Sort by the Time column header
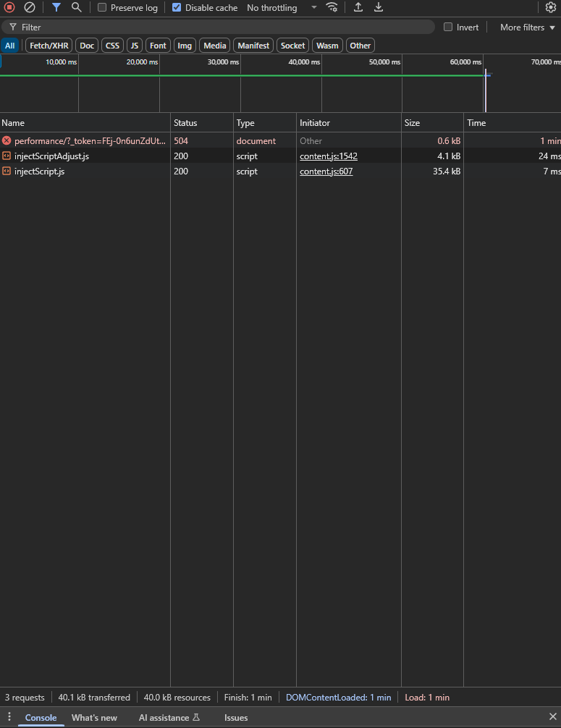Viewport: 561px width, 728px height. click(513, 122)
